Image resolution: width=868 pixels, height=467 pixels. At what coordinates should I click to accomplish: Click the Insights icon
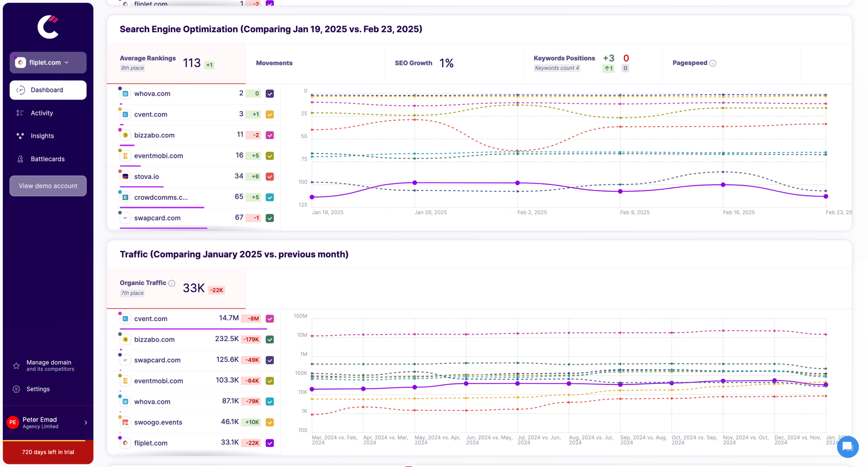click(20, 136)
